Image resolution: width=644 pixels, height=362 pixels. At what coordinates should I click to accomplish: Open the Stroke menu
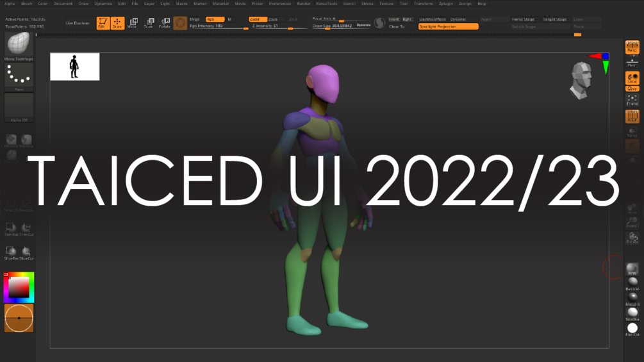367,4
